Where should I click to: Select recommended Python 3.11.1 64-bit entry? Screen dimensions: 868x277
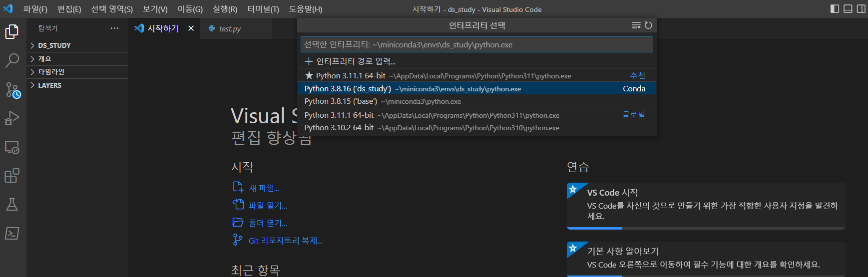(477, 75)
